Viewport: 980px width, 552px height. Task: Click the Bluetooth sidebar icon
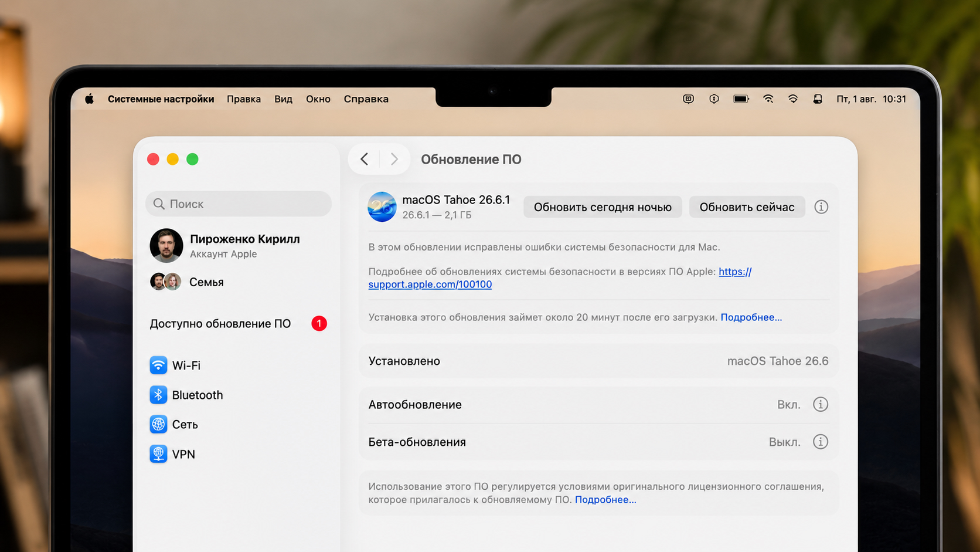158,395
